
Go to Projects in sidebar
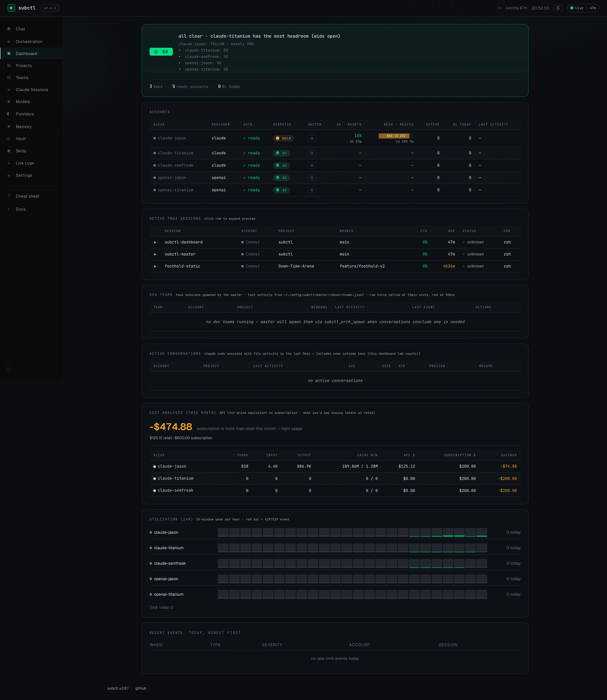coord(31,66)
